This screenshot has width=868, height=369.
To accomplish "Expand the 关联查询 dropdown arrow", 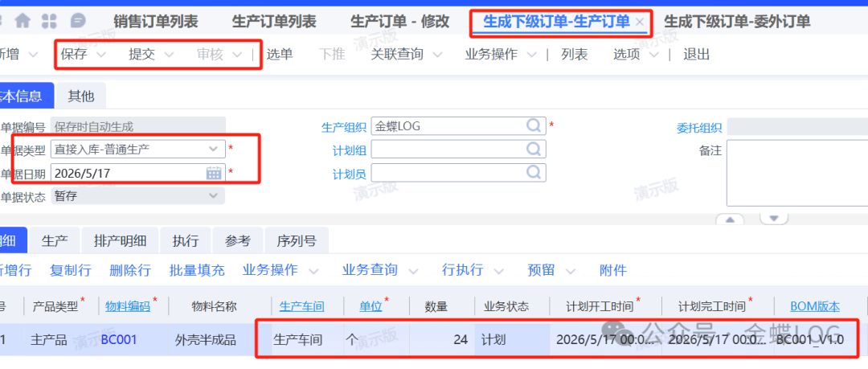I will coord(437,55).
